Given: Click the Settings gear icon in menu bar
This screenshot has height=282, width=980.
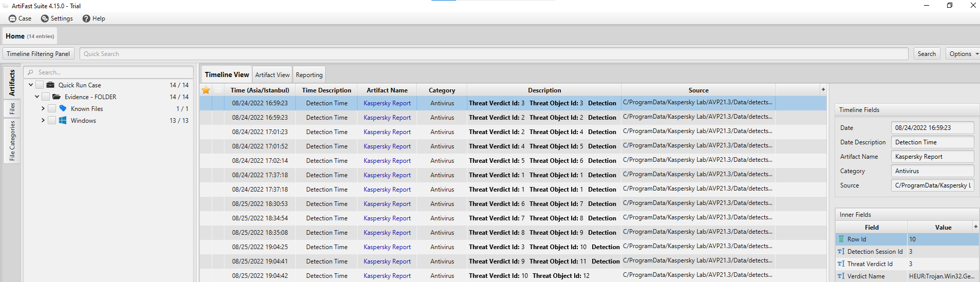Looking at the screenshot, I should (45, 18).
